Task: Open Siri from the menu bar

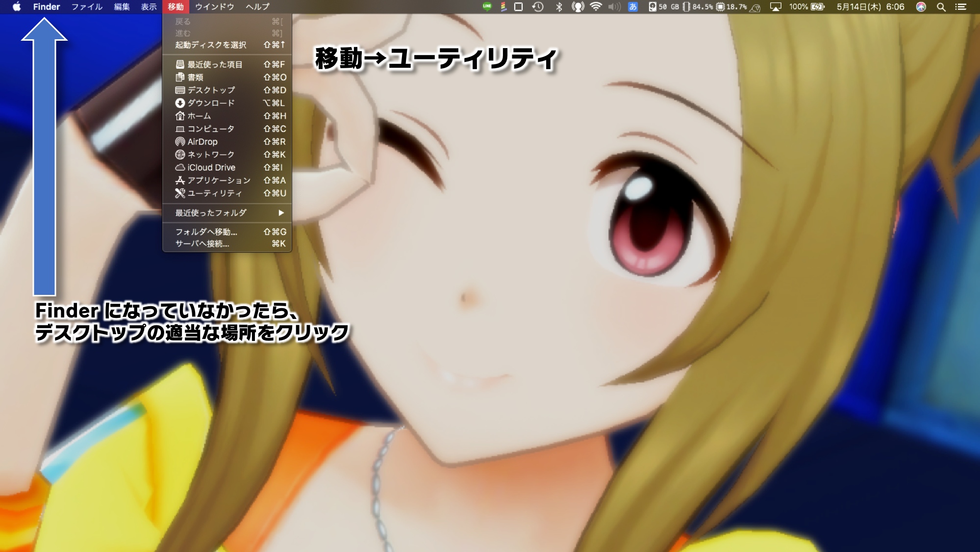Action: [x=921, y=7]
